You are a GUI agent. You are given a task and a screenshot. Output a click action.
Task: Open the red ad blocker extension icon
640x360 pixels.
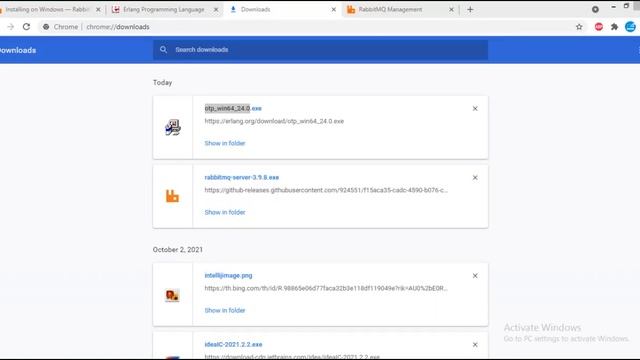(x=598, y=27)
